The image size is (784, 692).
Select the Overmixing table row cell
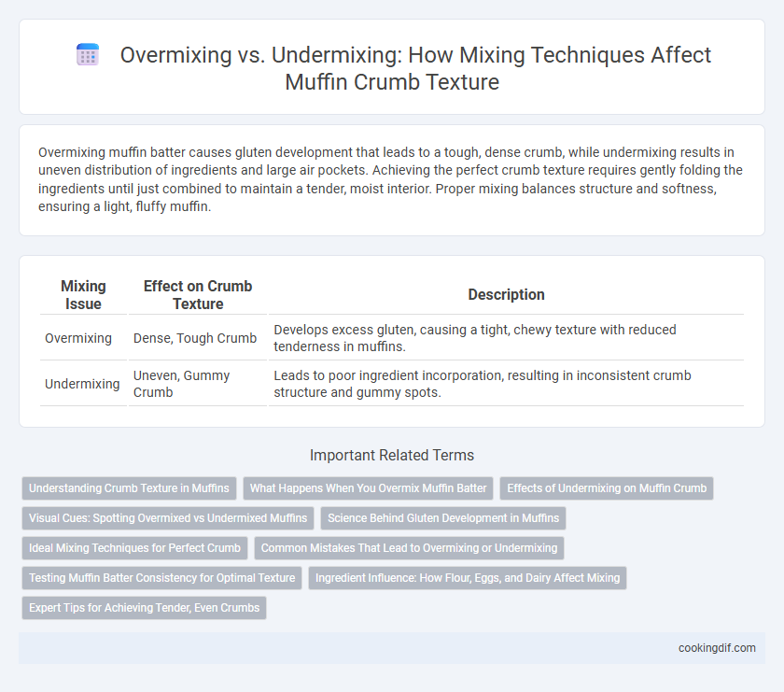pos(78,338)
